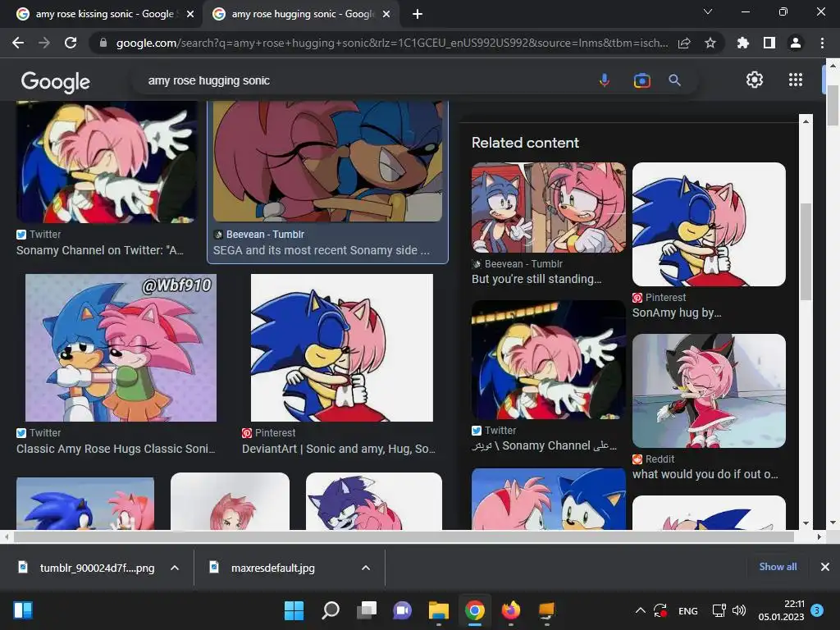Close the downloads bar

click(825, 567)
